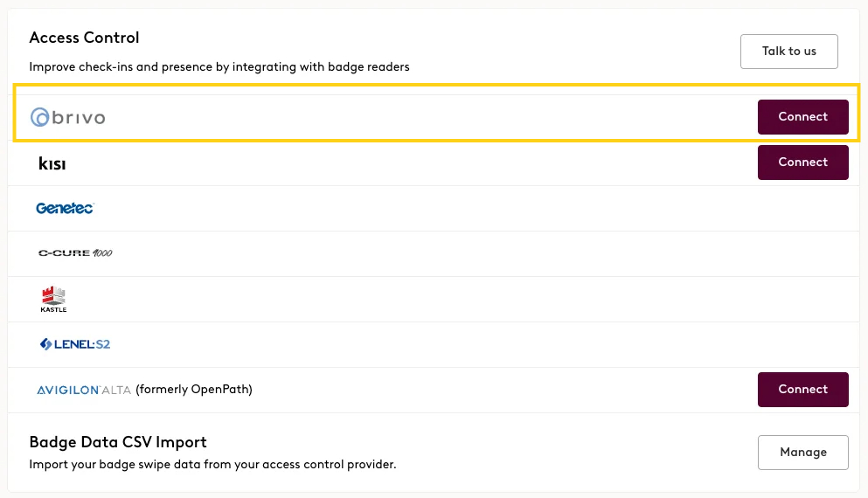Connect the Kisi integration
Screen dimensions: 868x498
point(802,163)
